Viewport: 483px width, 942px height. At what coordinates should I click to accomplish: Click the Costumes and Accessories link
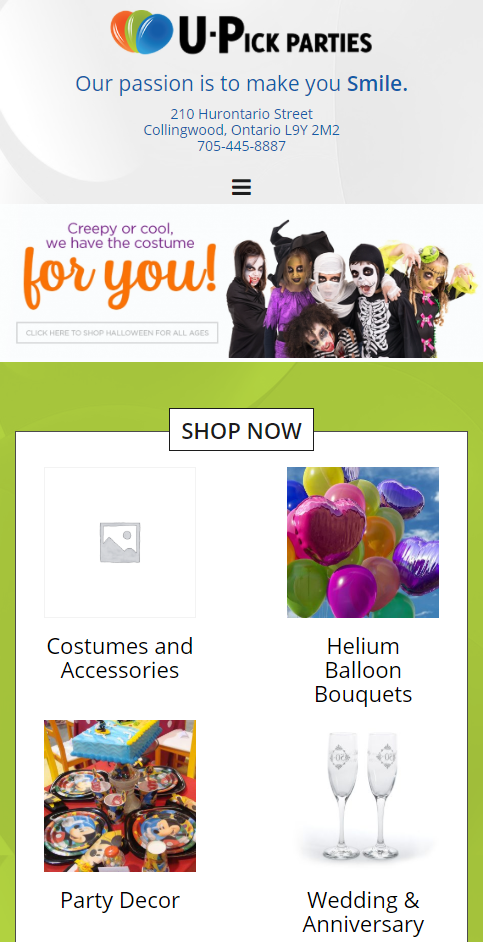point(120,658)
